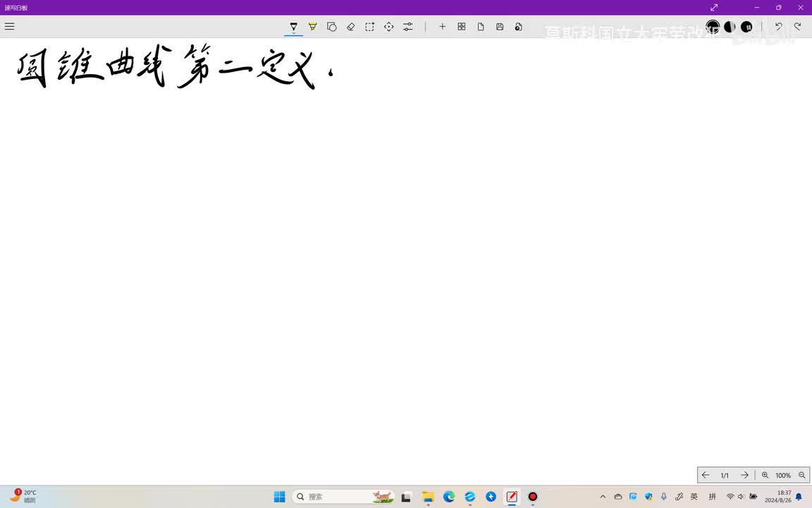Open File Explorer from the taskbar
812x508 pixels.
[x=428, y=497]
